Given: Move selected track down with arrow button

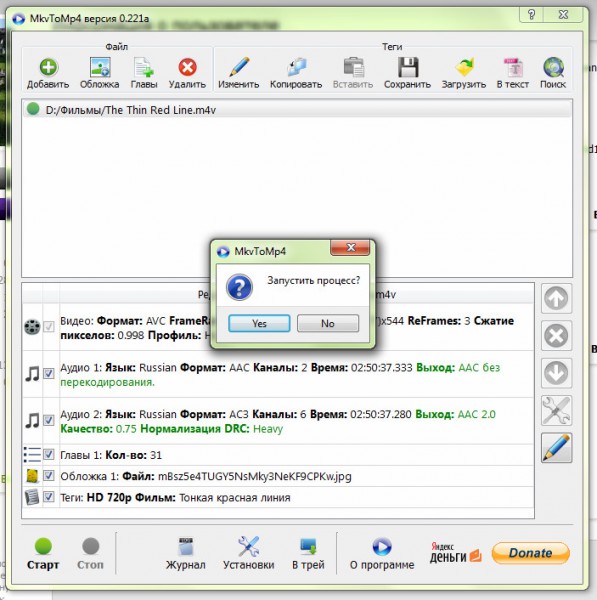Looking at the screenshot, I should pos(556,373).
